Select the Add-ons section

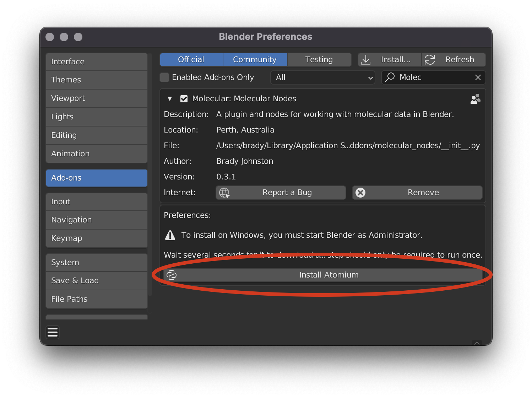[97, 178]
